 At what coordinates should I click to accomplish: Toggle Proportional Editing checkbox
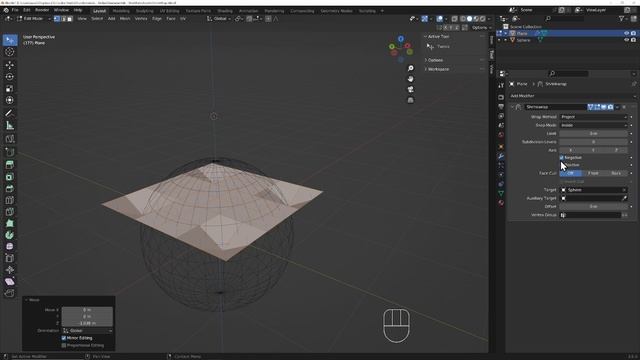click(64, 345)
